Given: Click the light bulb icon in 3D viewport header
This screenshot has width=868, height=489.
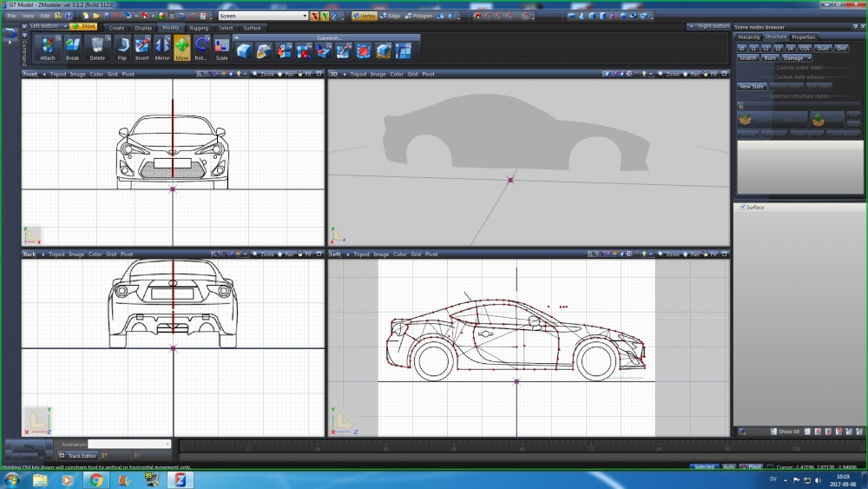Looking at the screenshot, I should click(x=644, y=74).
